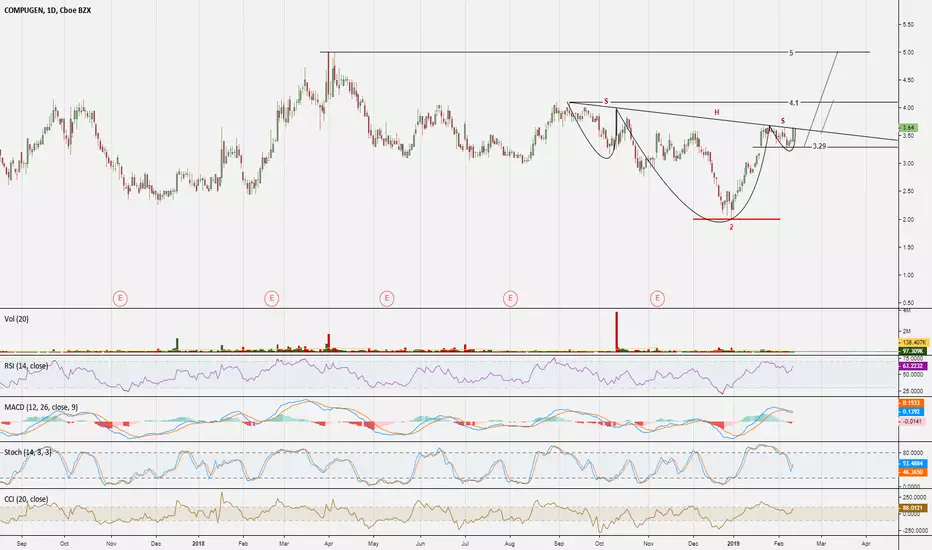The image size is (932, 550).
Task: Click the orange 46.3650 Stochastic %D label
Action: 913,472
